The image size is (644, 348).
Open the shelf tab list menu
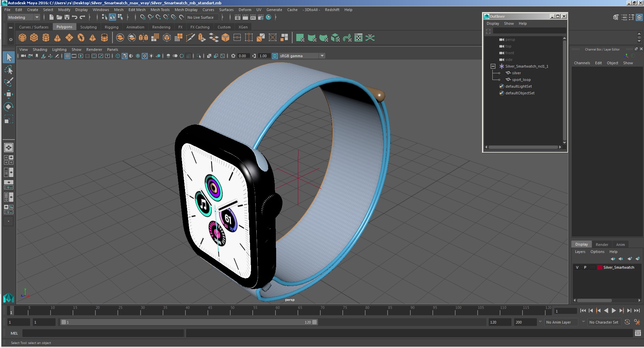(x=11, y=27)
